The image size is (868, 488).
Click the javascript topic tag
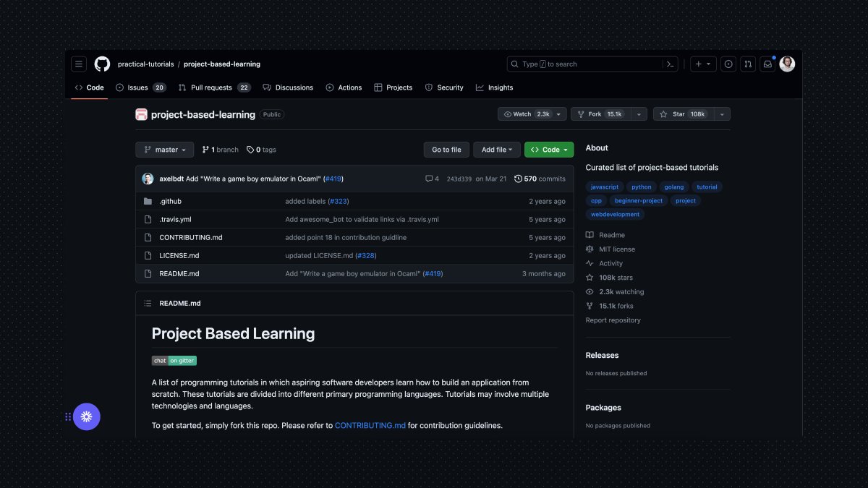point(604,187)
